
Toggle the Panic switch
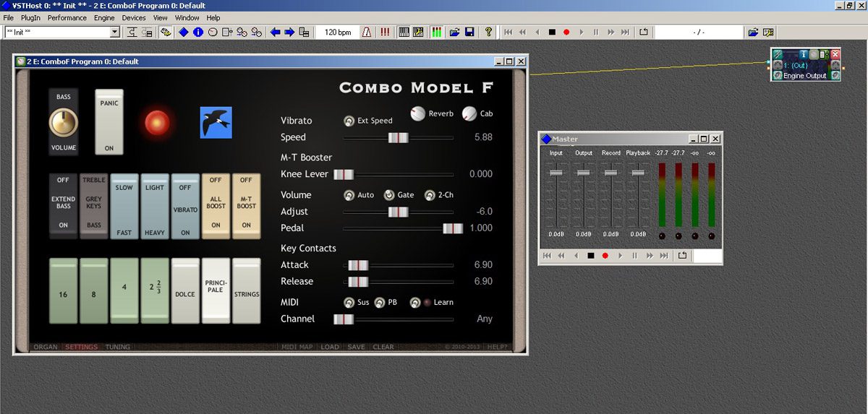click(x=109, y=122)
